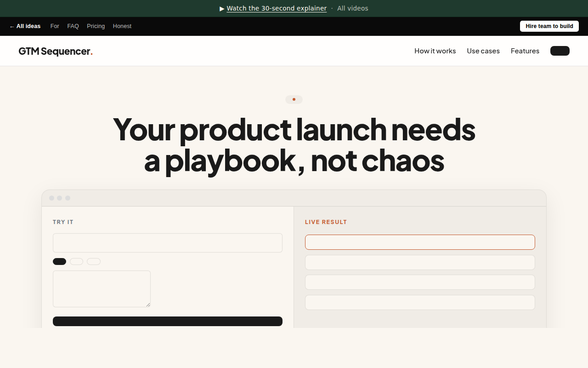Focus the Try It textarea box
This screenshot has height=368, width=588.
pyautogui.click(x=102, y=289)
